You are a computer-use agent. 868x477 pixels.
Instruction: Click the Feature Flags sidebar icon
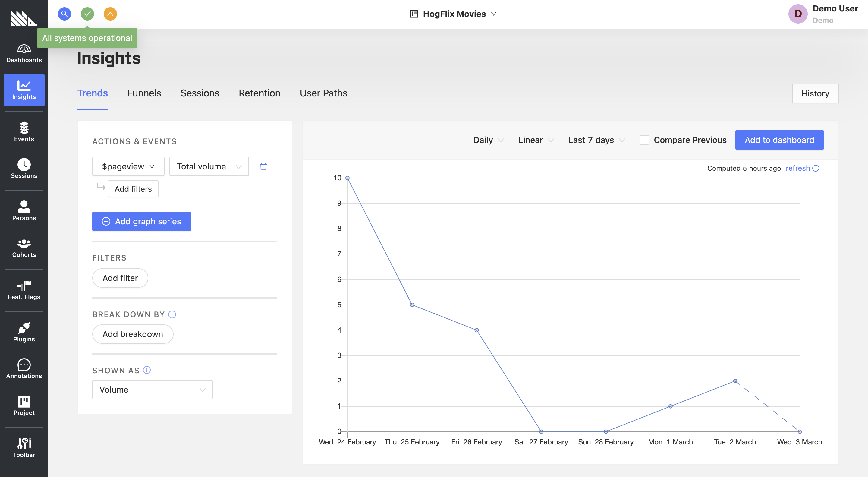click(x=24, y=289)
